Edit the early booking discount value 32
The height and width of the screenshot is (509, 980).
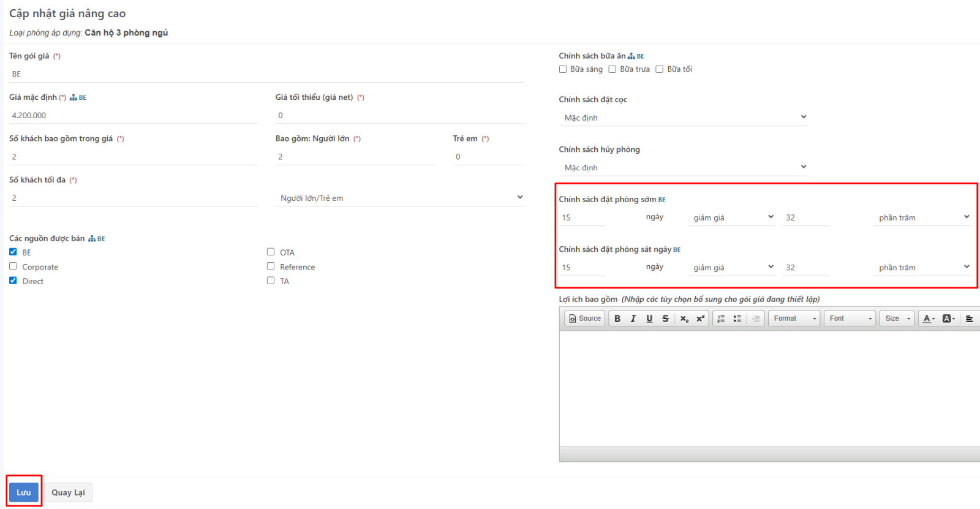coord(806,217)
